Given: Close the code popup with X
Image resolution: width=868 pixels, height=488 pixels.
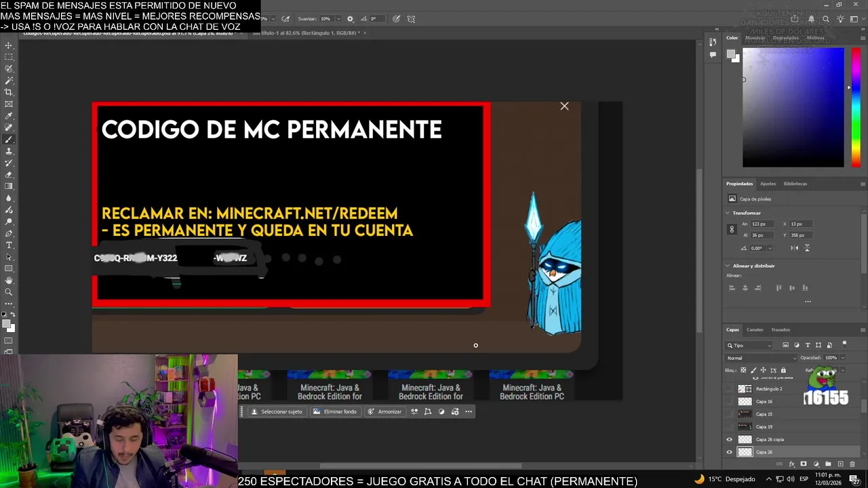Looking at the screenshot, I should pos(564,106).
